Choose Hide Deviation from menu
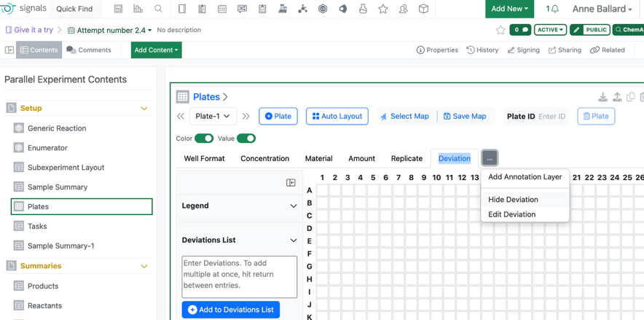This screenshot has width=644, height=320. coord(525,200)
